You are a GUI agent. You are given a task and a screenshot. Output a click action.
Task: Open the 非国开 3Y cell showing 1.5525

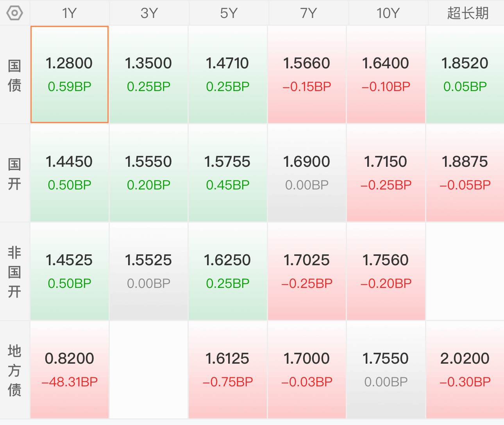coord(148,271)
